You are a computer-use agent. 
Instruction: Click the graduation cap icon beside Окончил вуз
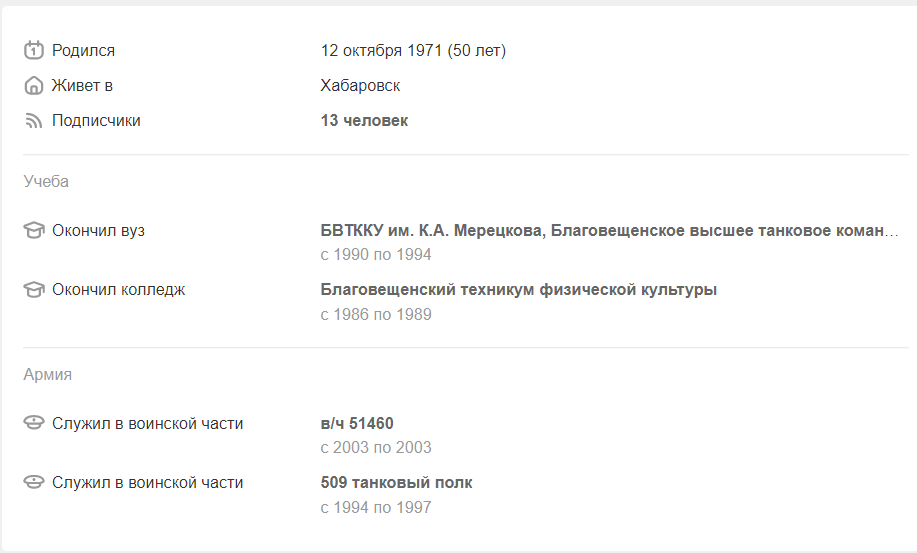33,230
